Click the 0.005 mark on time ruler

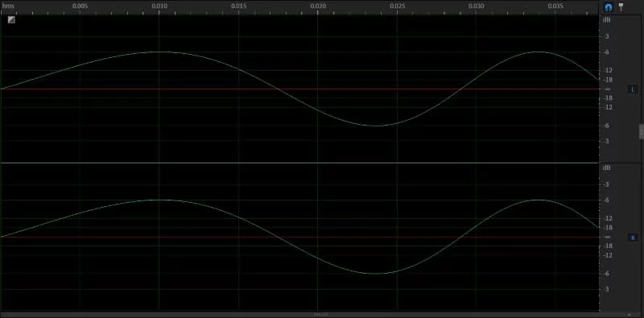[80, 6]
